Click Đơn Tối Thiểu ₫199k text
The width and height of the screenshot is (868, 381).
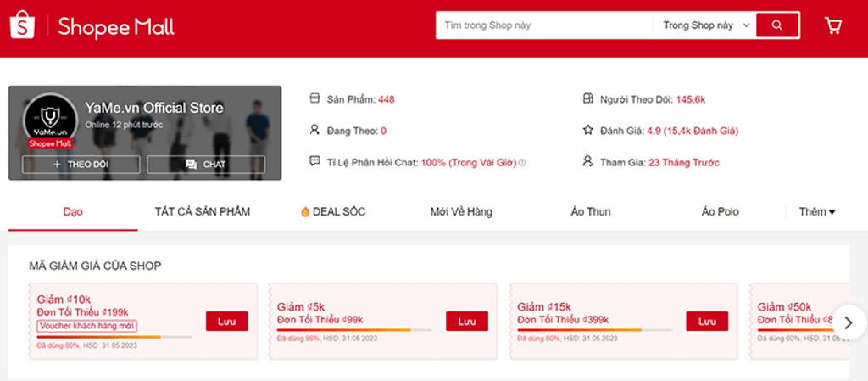82,312
